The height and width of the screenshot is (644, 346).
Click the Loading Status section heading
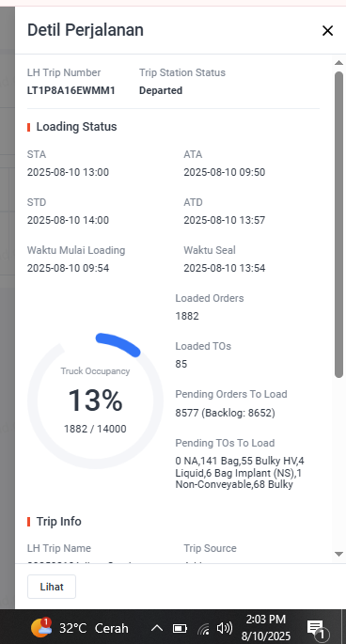[x=76, y=127]
